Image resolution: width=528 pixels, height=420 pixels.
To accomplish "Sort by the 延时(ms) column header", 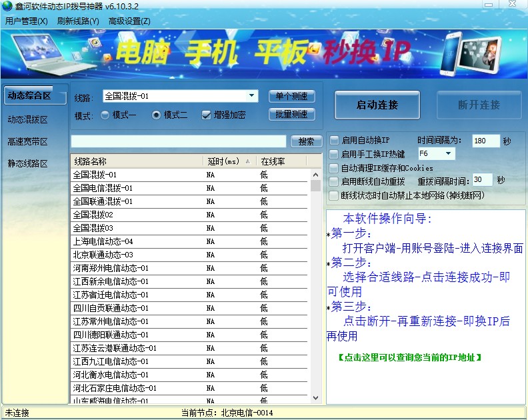I will (x=229, y=161).
